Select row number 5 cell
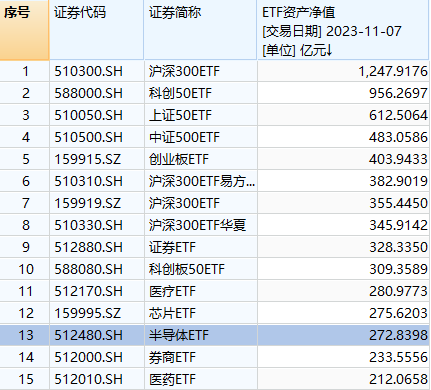The height and width of the screenshot is (390, 431). (x=24, y=159)
